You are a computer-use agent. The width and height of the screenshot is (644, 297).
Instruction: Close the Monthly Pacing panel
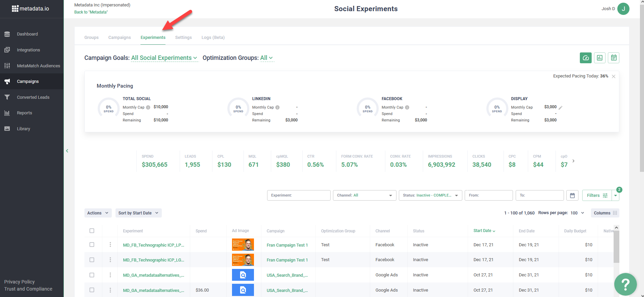(613, 76)
